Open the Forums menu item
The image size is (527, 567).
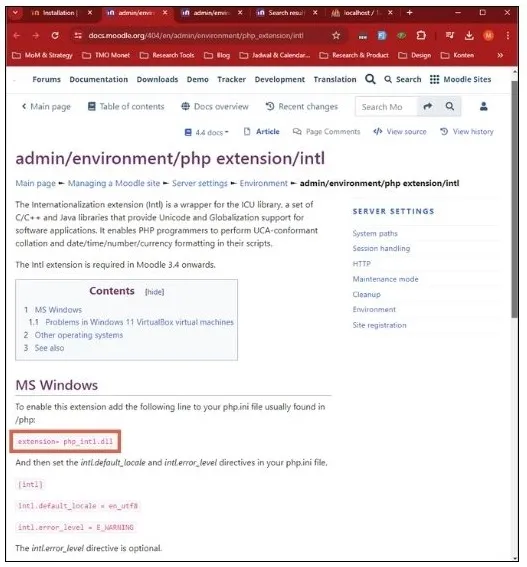pyautogui.click(x=46, y=79)
